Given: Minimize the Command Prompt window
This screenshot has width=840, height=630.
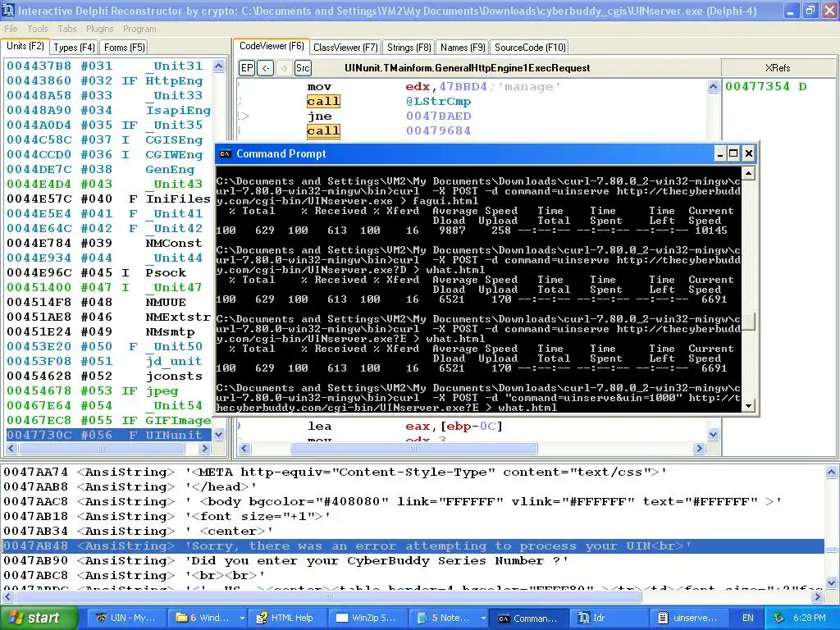Looking at the screenshot, I should click(x=720, y=153).
